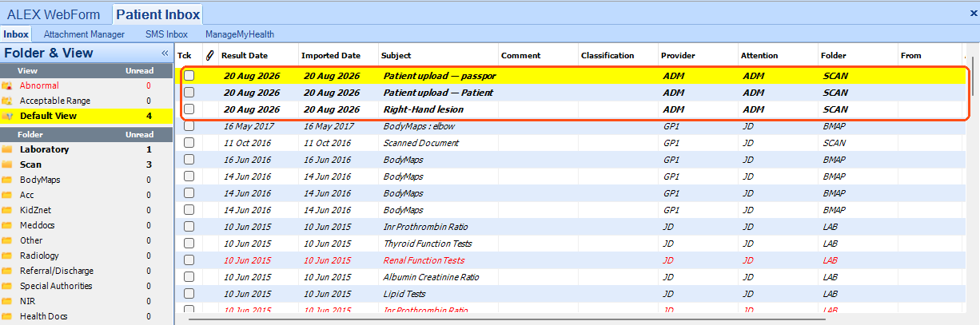This screenshot has height=325, width=980.
Task: Tick checkbox for 16 Jun 2016 BodyMaps row
Action: pos(189,160)
